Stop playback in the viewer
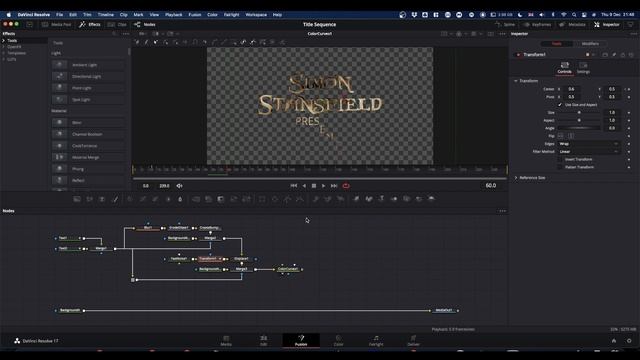Screen dimensions: 640x360 pyautogui.click(x=314, y=186)
